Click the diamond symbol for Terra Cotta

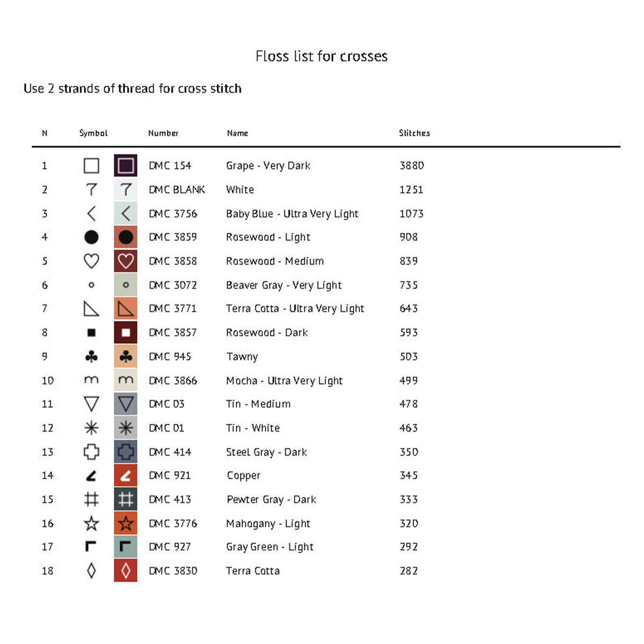pyautogui.click(x=91, y=570)
